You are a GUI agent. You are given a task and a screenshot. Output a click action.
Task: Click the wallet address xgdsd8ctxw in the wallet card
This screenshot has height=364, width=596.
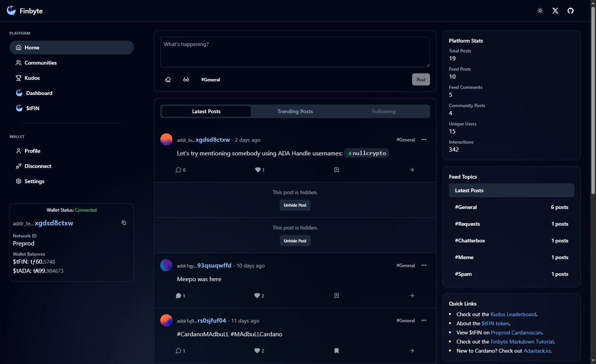point(54,223)
